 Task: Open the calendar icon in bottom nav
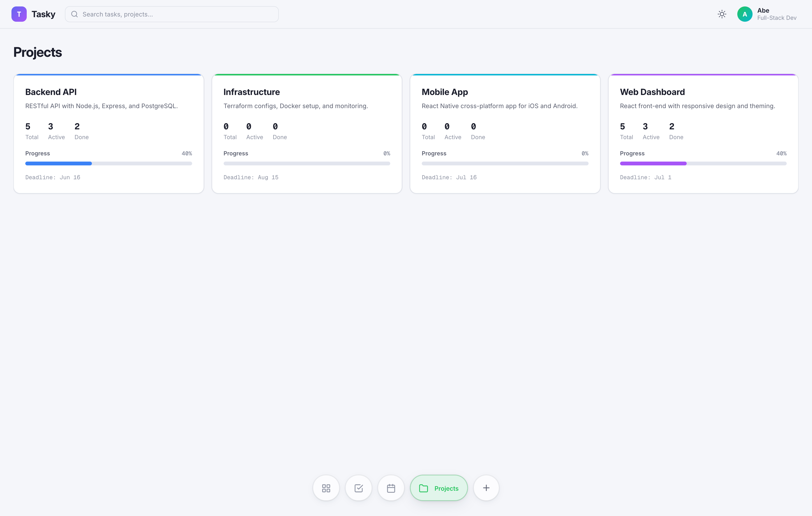tap(391, 488)
